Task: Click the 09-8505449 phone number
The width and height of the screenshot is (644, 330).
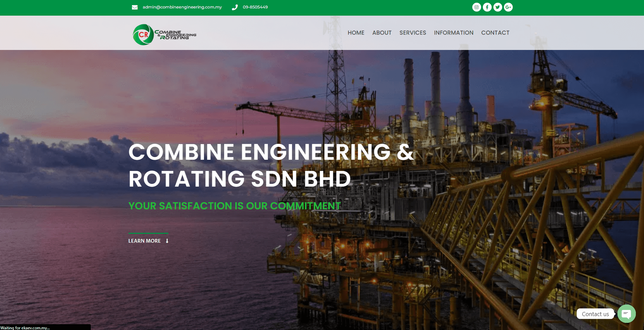Action: 255,7
